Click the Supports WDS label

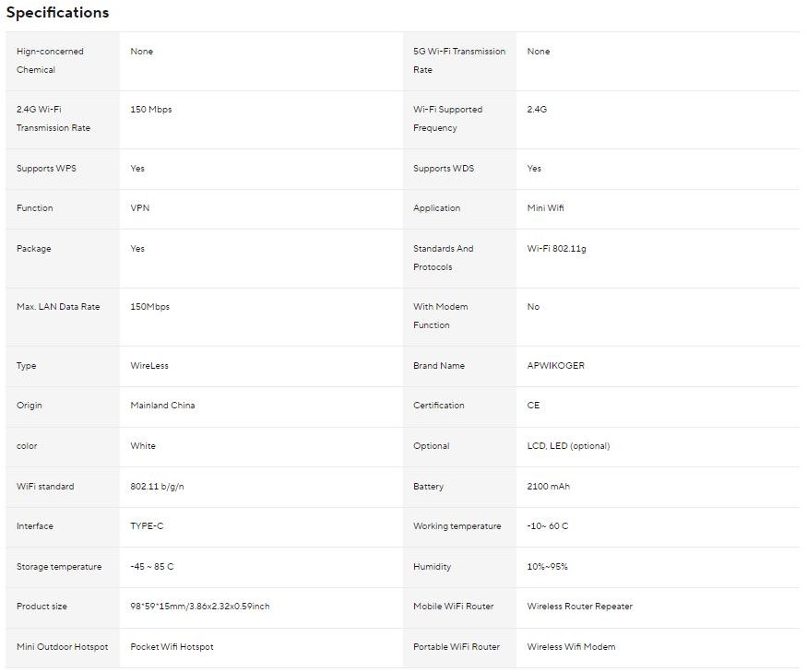coord(444,169)
